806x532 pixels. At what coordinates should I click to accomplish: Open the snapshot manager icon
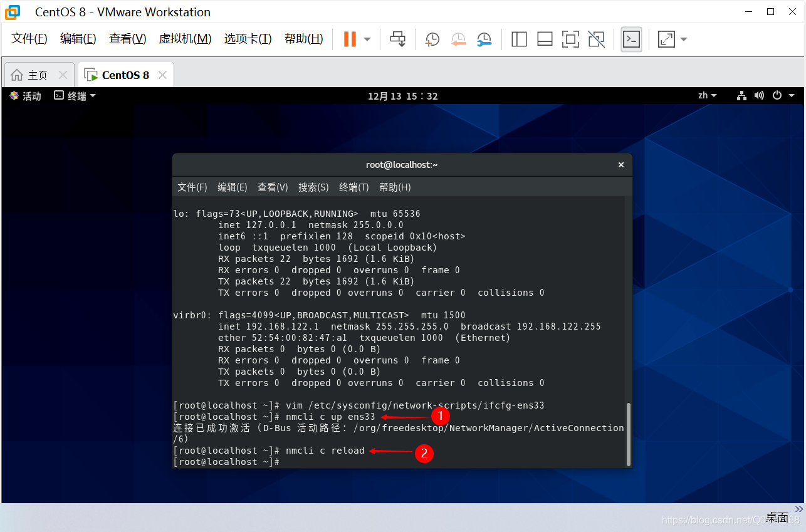(x=484, y=39)
